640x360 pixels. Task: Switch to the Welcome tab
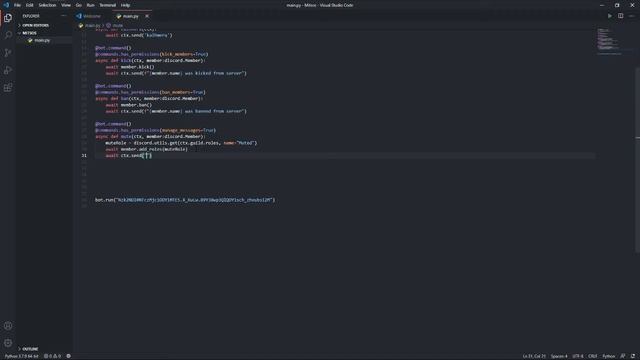91,16
